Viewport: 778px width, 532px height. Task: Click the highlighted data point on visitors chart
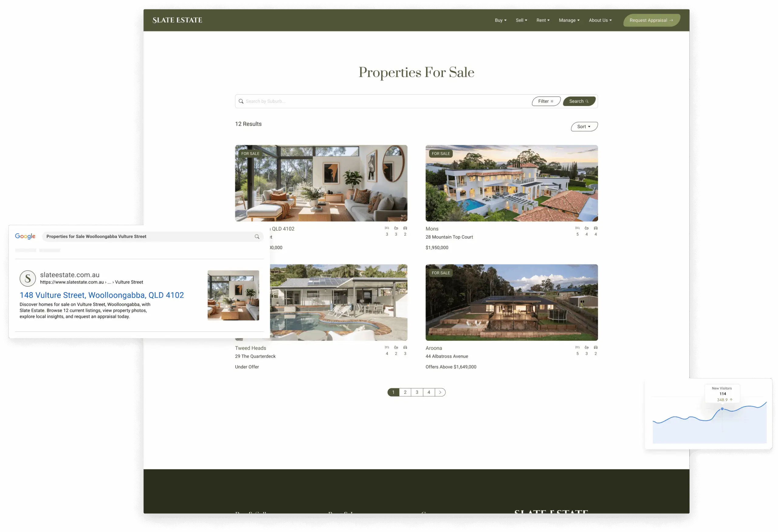pos(722,409)
